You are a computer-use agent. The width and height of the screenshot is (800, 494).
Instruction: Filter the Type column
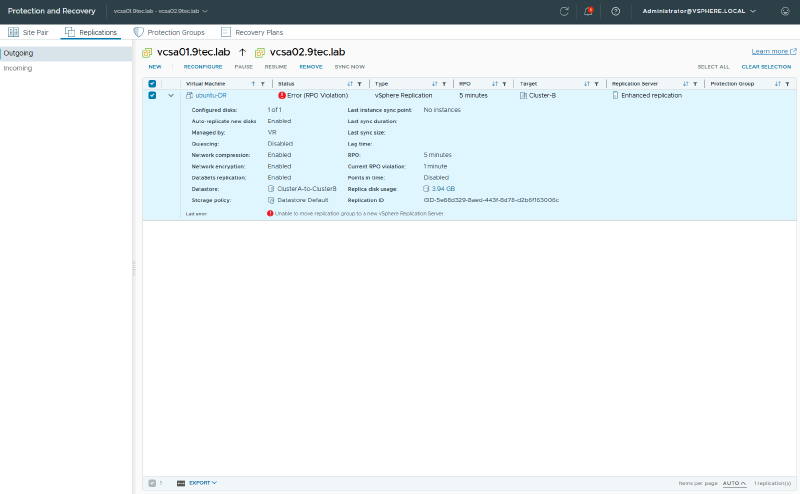pos(444,84)
